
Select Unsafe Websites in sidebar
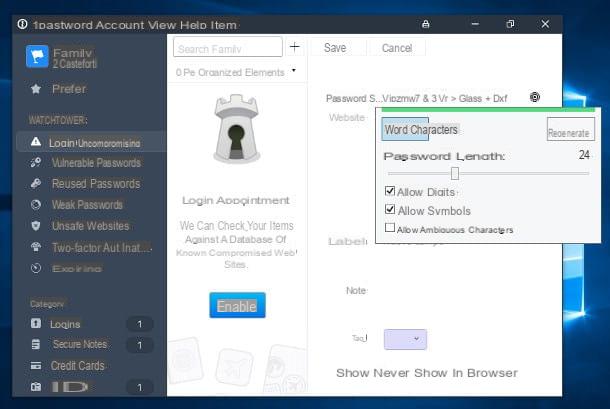click(90, 226)
